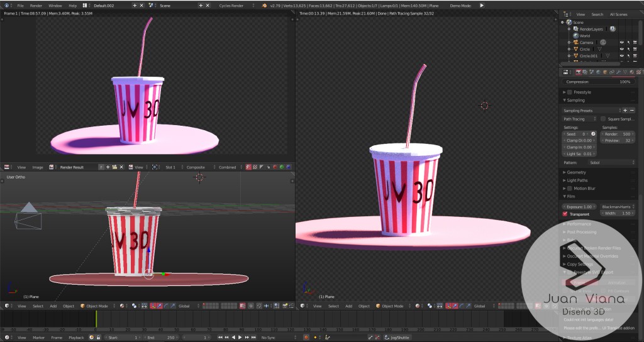Expand the Light Paths panel
Image resolution: width=644 pixels, height=342 pixels.
point(576,180)
